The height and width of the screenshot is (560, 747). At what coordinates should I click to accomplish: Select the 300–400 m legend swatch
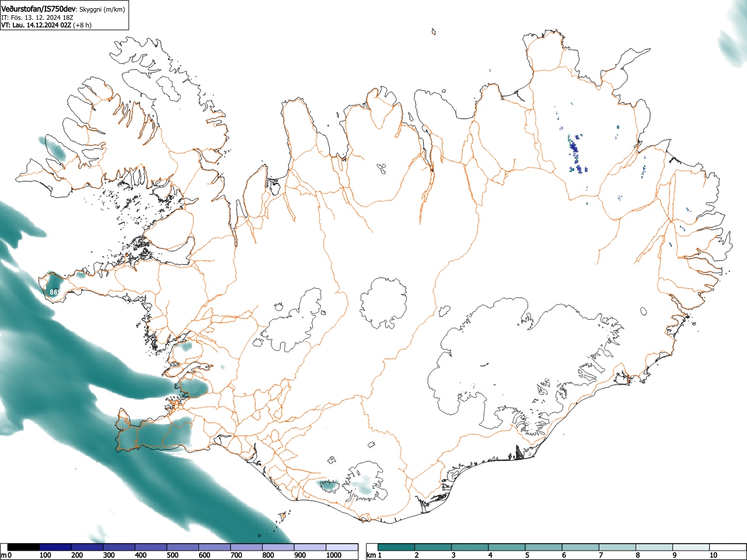(119, 547)
